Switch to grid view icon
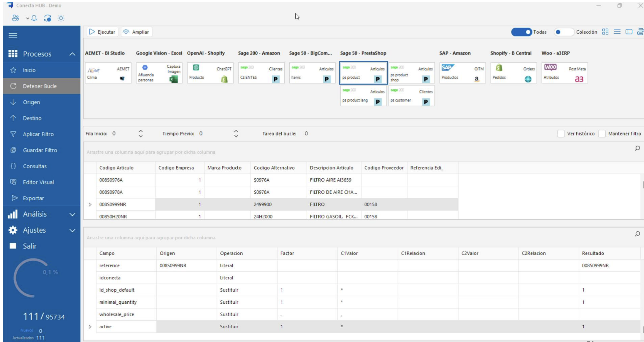This screenshot has width=644, height=342. pos(605,32)
